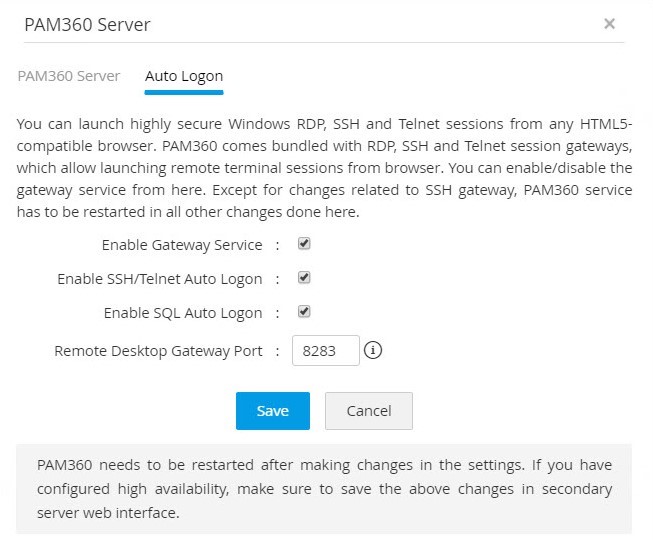Disable the SQL Auto Logon checkbox

(x=304, y=312)
